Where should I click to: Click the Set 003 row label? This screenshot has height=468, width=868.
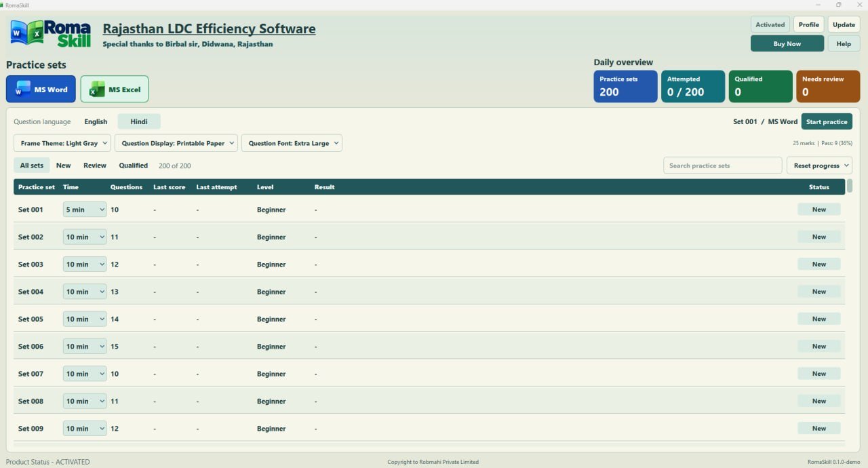(31, 265)
